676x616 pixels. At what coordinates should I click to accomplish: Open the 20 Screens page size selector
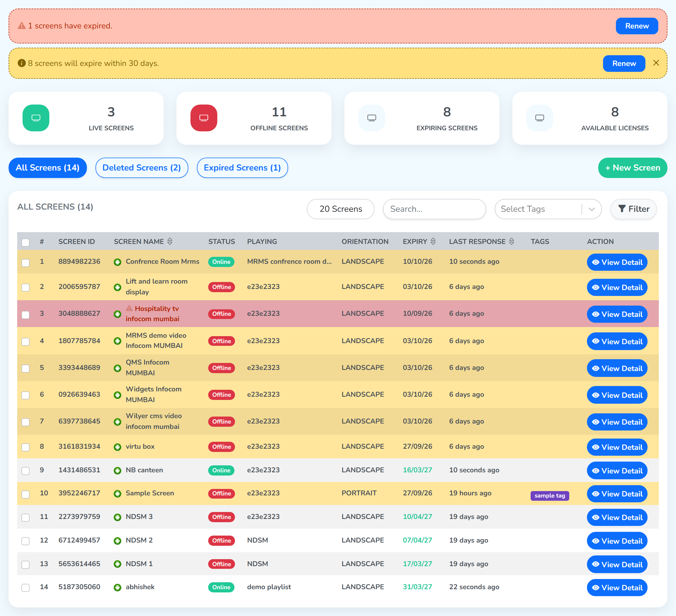(341, 209)
